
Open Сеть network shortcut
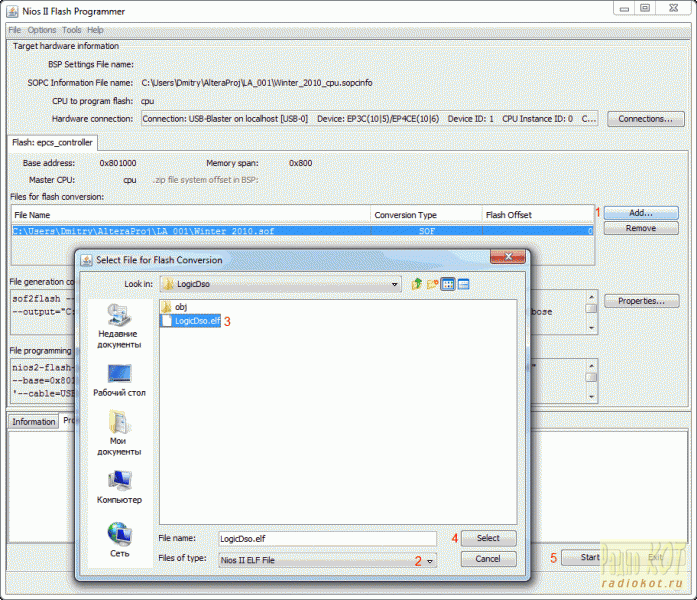(x=119, y=540)
